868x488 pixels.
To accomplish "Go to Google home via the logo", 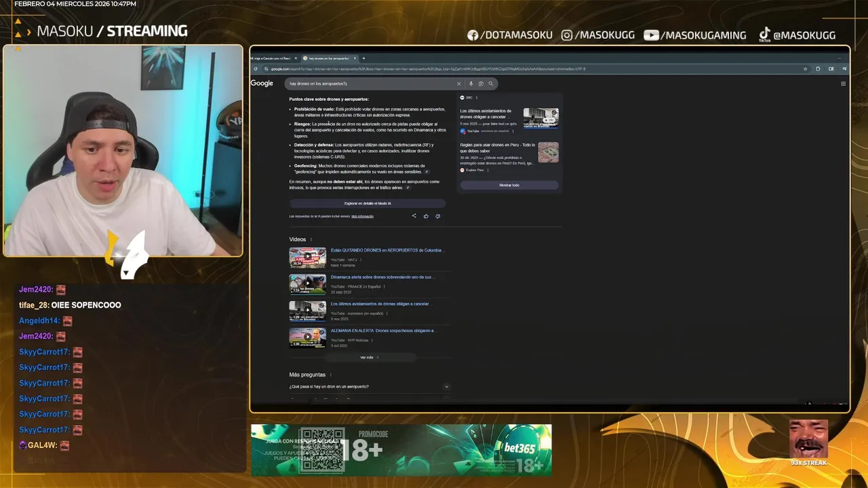I will click(262, 83).
